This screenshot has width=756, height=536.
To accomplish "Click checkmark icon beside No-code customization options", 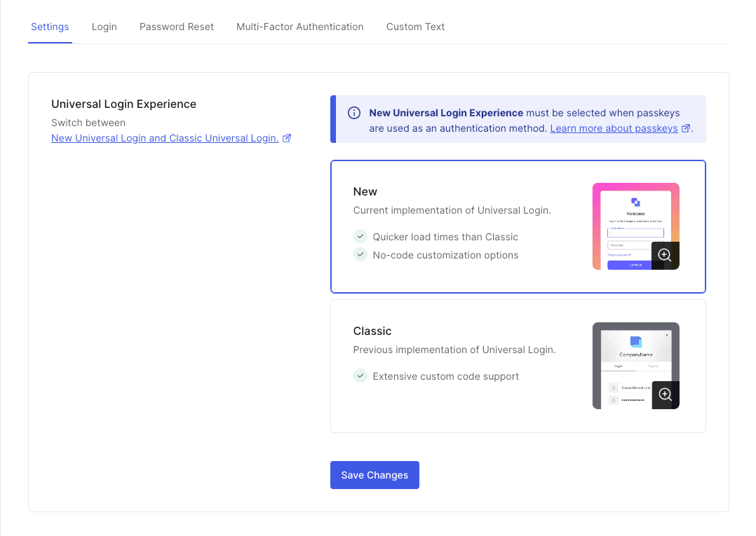I will pos(360,254).
